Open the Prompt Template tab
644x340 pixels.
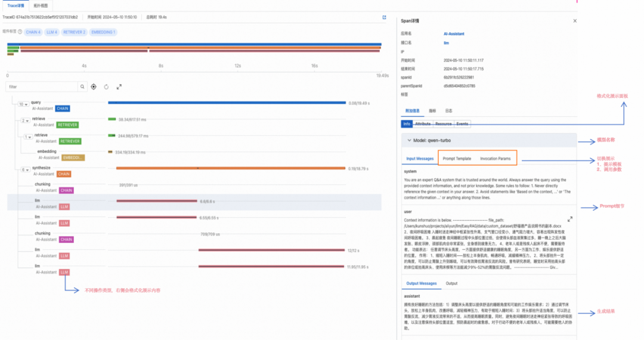457,159
